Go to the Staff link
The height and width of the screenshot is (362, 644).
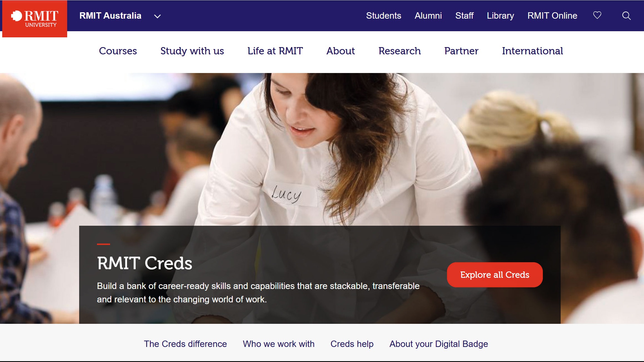tap(464, 16)
